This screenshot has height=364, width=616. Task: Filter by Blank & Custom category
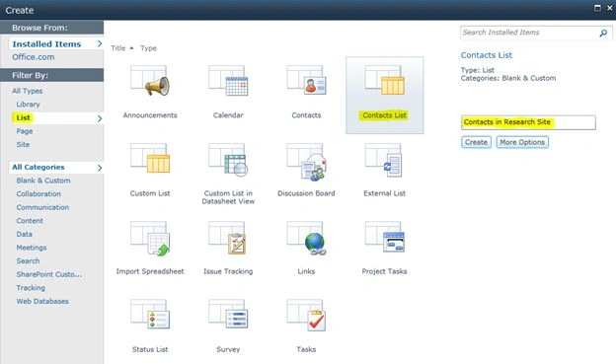tap(43, 181)
